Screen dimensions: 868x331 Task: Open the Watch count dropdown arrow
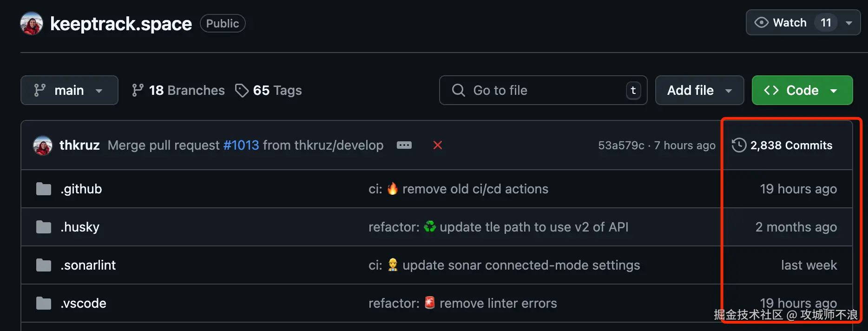[849, 23]
